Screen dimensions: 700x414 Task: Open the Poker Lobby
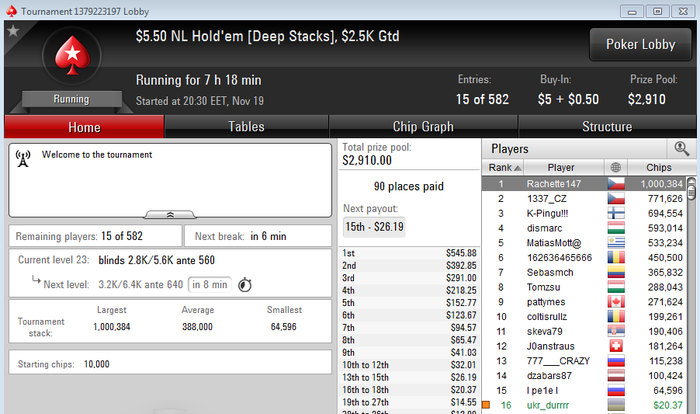[x=640, y=44]
